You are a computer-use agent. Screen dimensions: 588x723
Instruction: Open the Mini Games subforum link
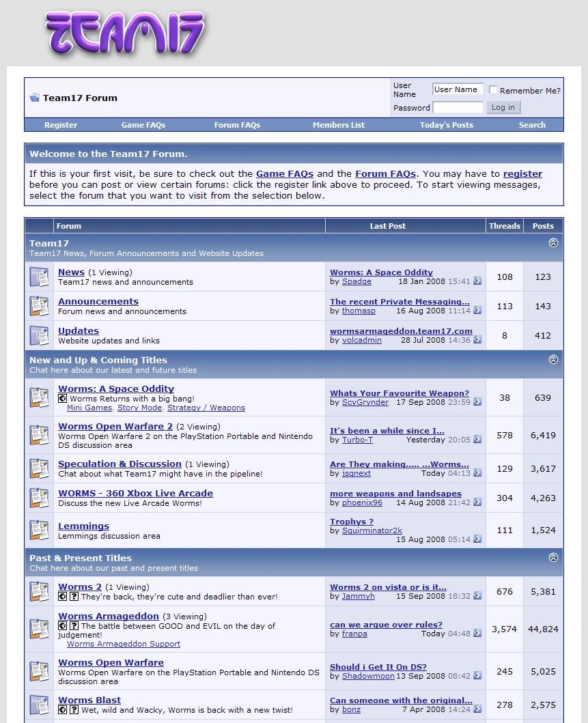pyautogui.click(x=89, y=408)
